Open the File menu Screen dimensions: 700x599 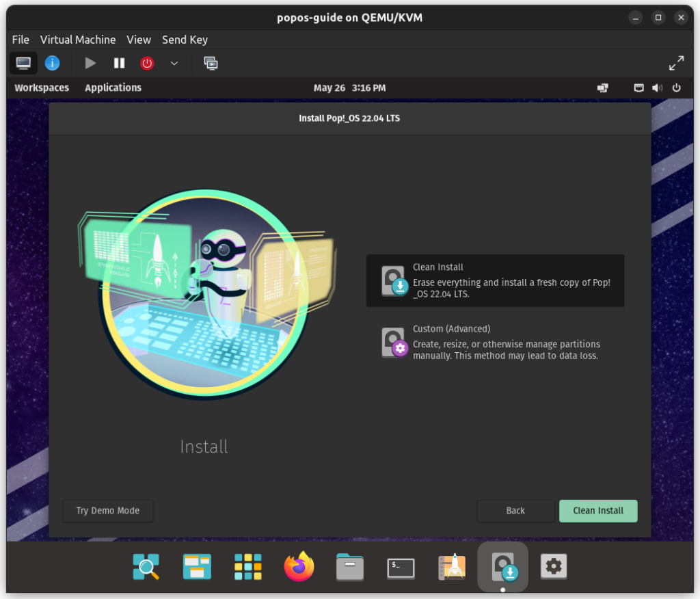[21, 40]
